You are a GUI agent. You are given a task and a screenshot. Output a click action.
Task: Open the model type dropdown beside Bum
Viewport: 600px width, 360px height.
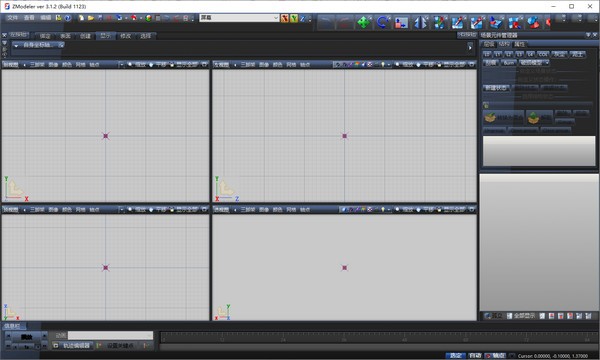[534, 63]
